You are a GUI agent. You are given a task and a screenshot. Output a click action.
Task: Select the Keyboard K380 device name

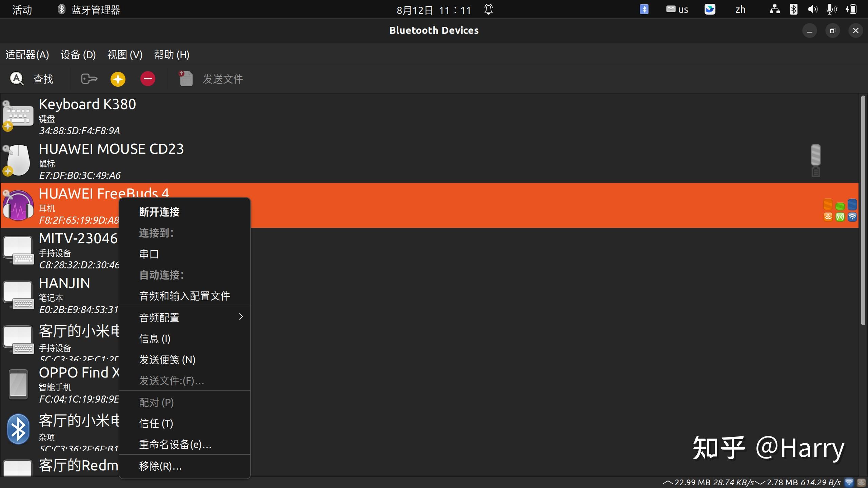pos(87,104)
